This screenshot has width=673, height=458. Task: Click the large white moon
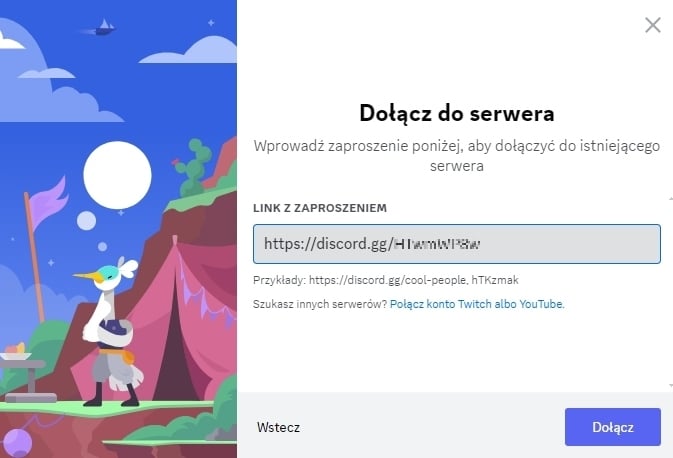(x=117, y=175)
